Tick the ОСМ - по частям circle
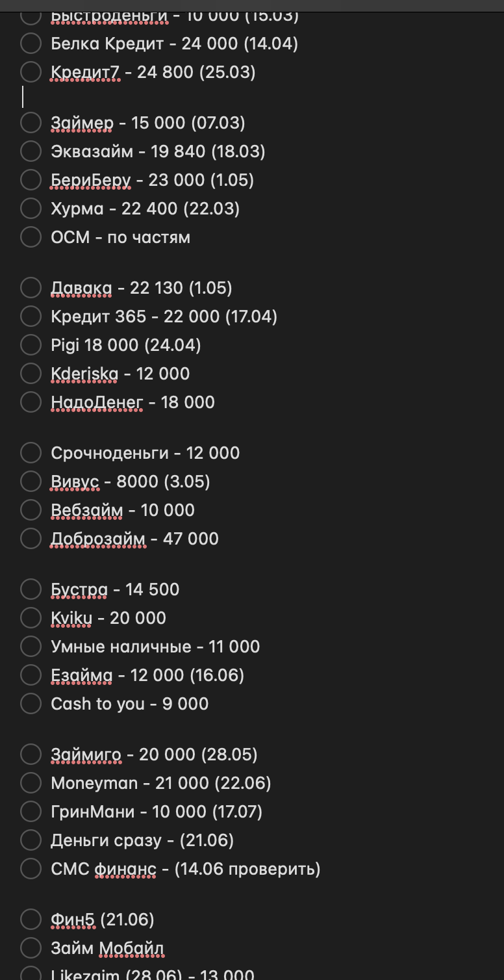 [x=31, y=237]
